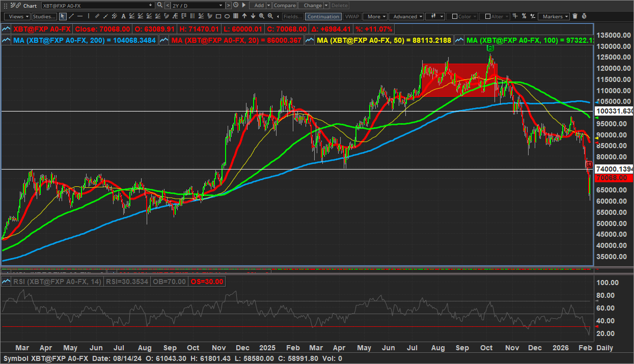Select the text annotation tool
The image size is (634, 364).
click(x=124, y=16)
